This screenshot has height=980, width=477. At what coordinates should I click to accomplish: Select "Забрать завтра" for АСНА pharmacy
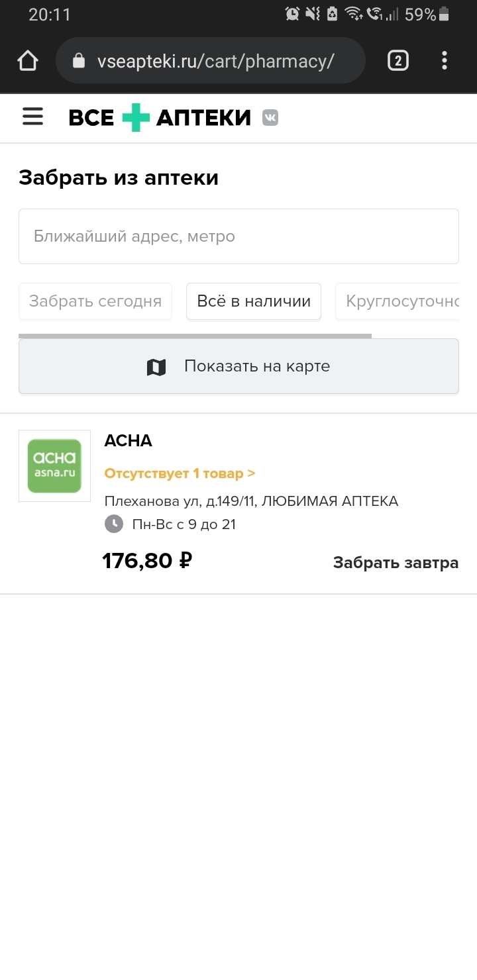coord(396,563)
